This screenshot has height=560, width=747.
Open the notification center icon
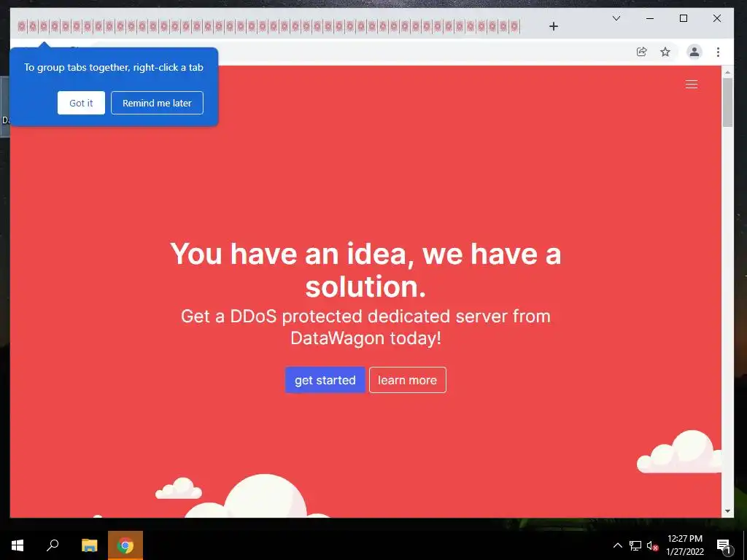click(x=723, y=545)
